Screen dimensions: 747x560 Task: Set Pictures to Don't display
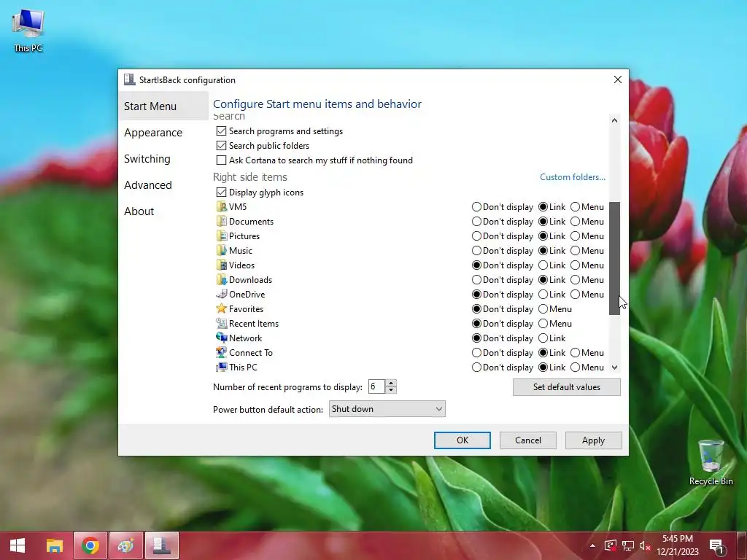pyautogui.click(x=476, y=236)
